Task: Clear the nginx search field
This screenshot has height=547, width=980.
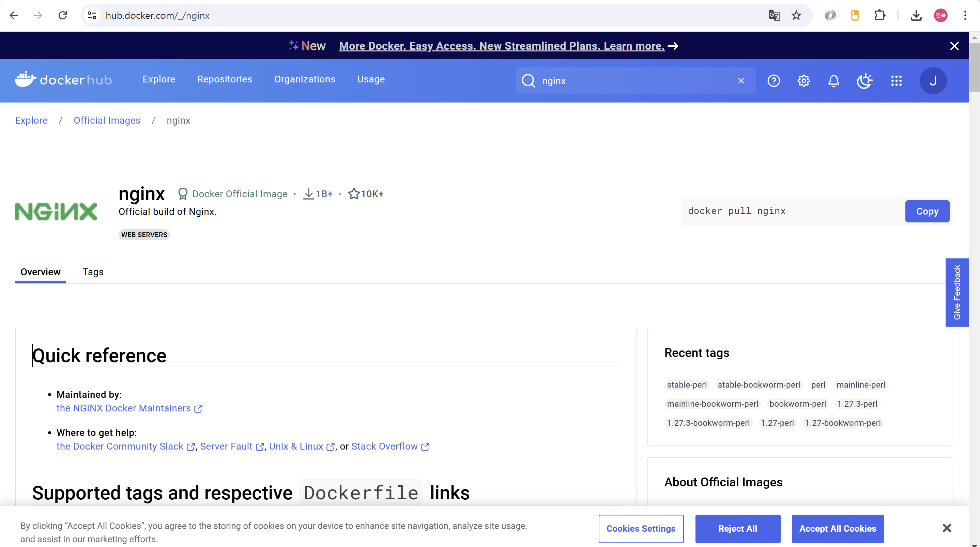Action: pyautogui.click(x=741, y=81)
